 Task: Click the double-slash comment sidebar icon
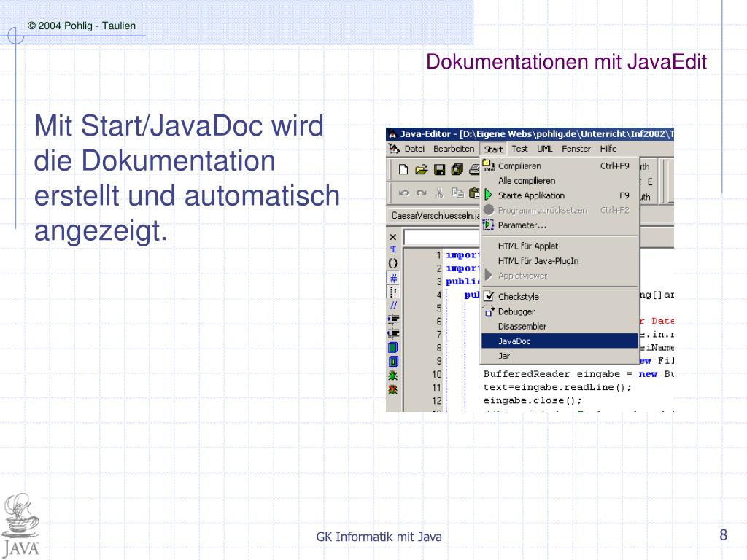click(393, 306)
